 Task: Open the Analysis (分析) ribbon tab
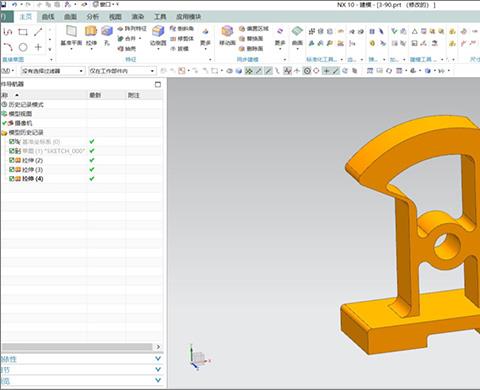92,17
